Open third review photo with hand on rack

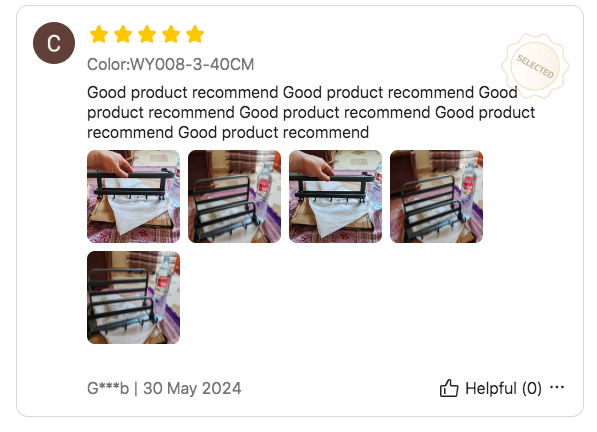335,196
